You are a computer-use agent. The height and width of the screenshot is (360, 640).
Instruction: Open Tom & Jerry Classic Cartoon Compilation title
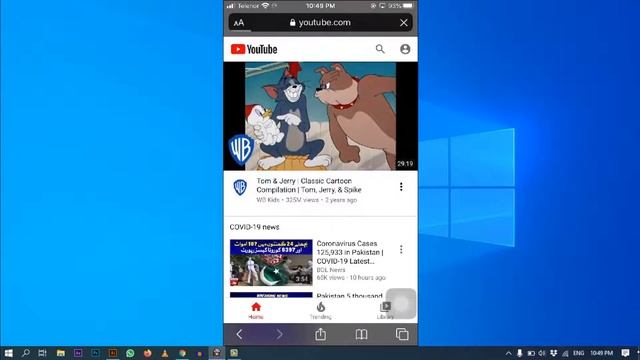click(x=309, y=185)
